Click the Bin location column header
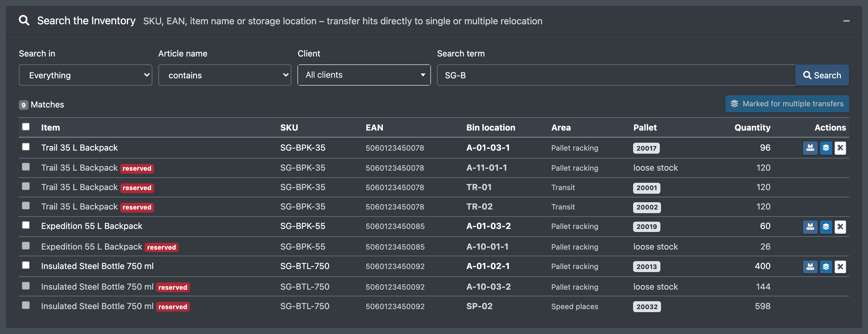Viewport: 868px width, 334px height. pos(491,128)
